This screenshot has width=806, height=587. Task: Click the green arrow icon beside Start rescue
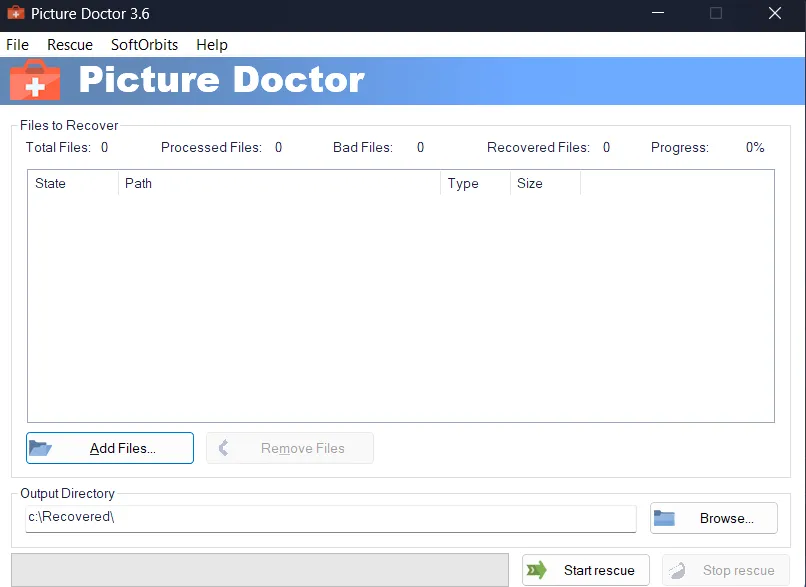coord(537,570)
